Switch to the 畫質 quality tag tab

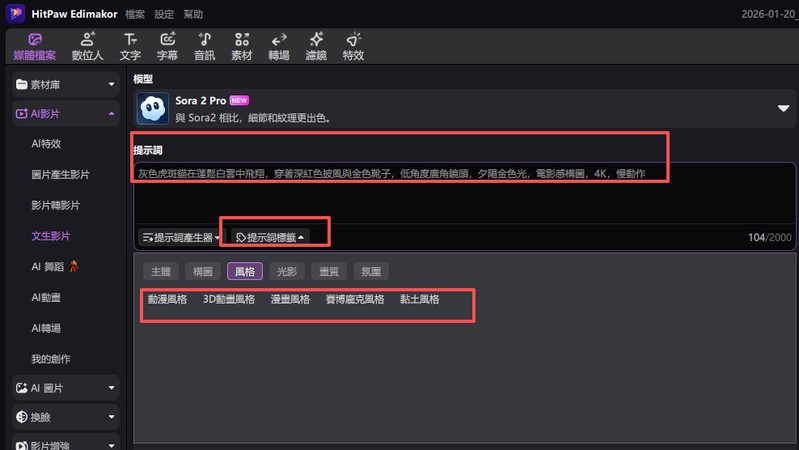pos(329,272)
